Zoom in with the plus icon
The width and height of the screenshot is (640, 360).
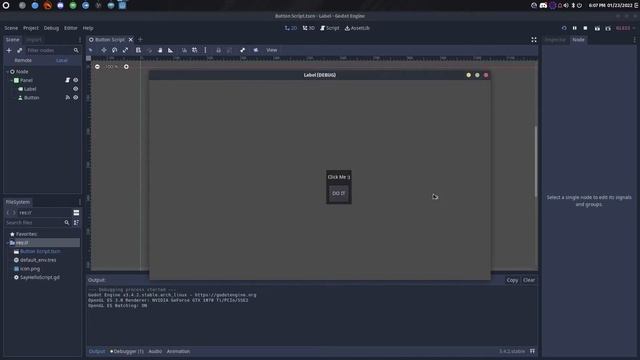point(126,67)
